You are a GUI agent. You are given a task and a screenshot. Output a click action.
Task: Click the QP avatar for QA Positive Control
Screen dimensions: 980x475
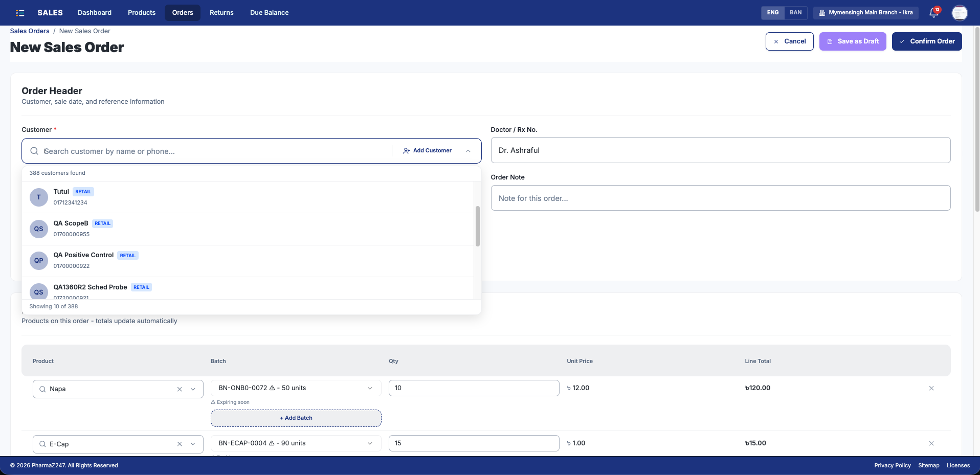(x=39, y=261)
